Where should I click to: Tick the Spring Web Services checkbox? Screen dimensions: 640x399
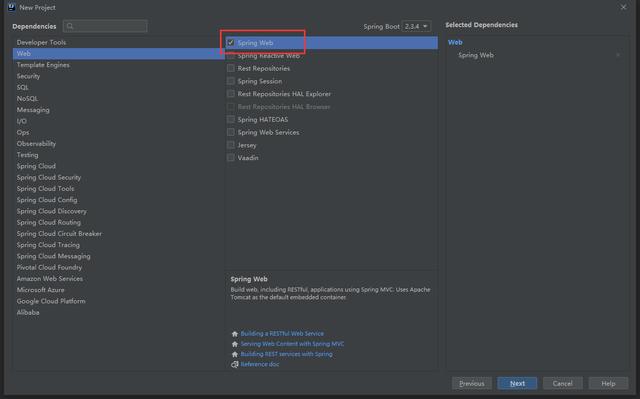231,132
